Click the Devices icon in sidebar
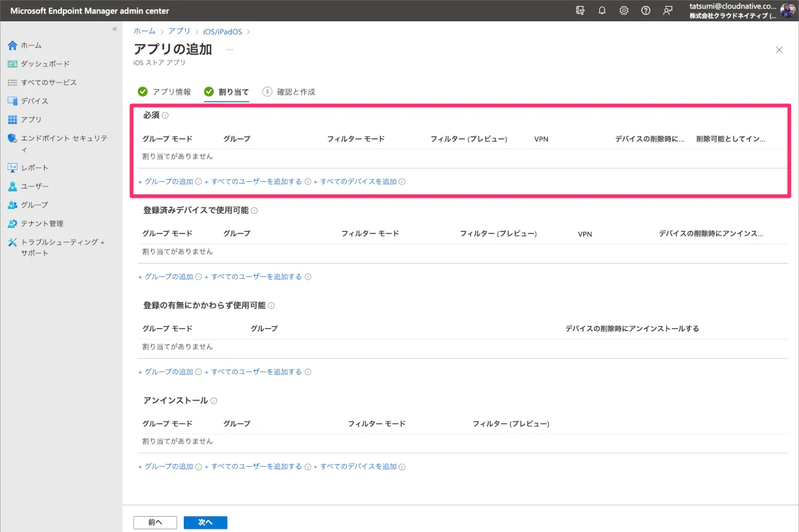This screenshot has height=532, width=799. pos(12,101)
